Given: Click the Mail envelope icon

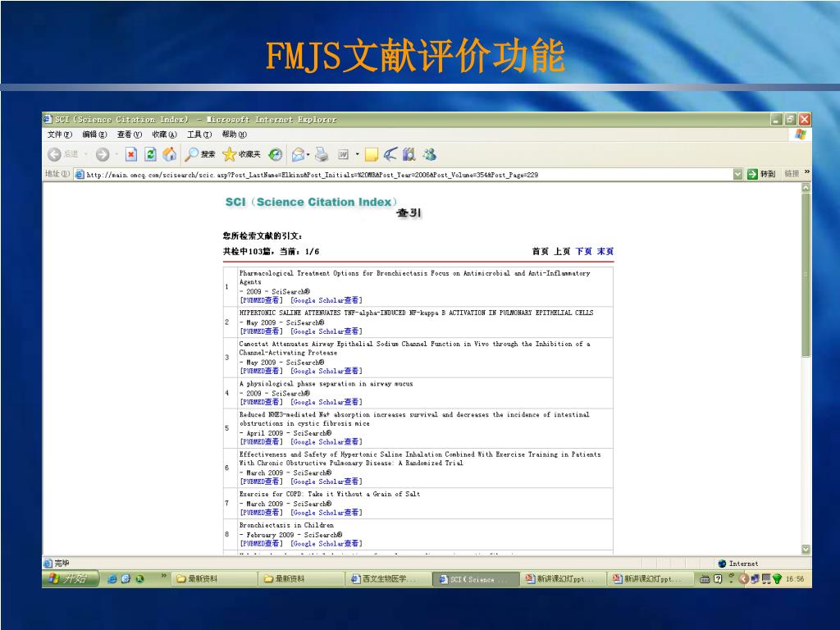Looking at the screenshot, I should tap(298, 155).
